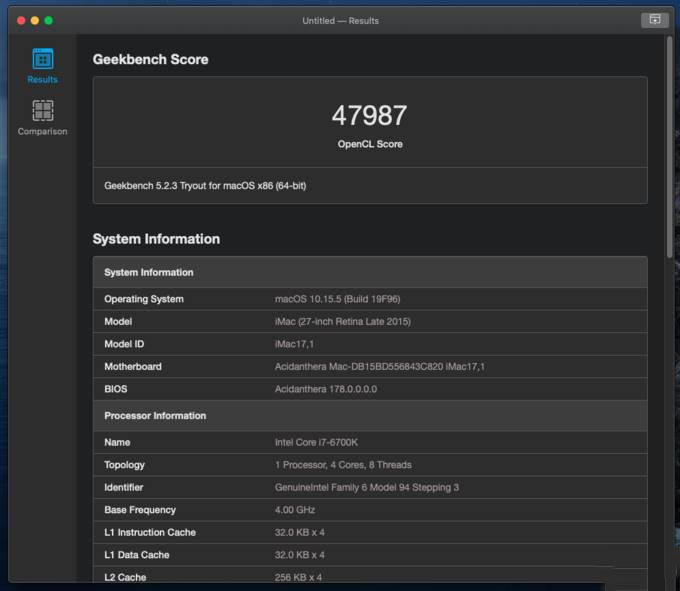Select GenuineIntel Family 6 Model 94 value
This screenshot has height=591, width=680.
click(367, 487)
